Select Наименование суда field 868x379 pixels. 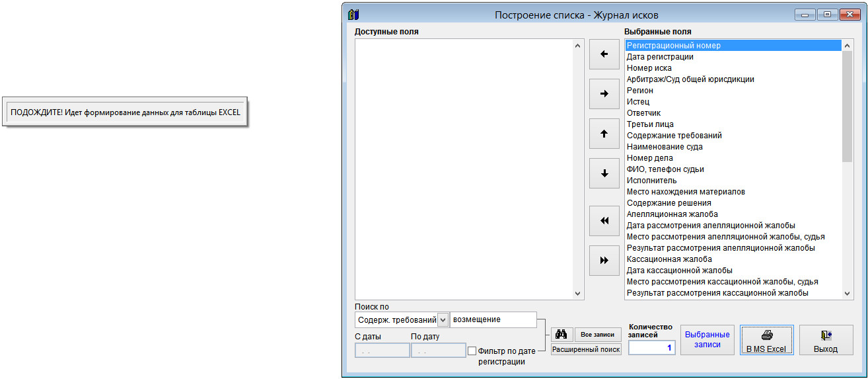733,147
